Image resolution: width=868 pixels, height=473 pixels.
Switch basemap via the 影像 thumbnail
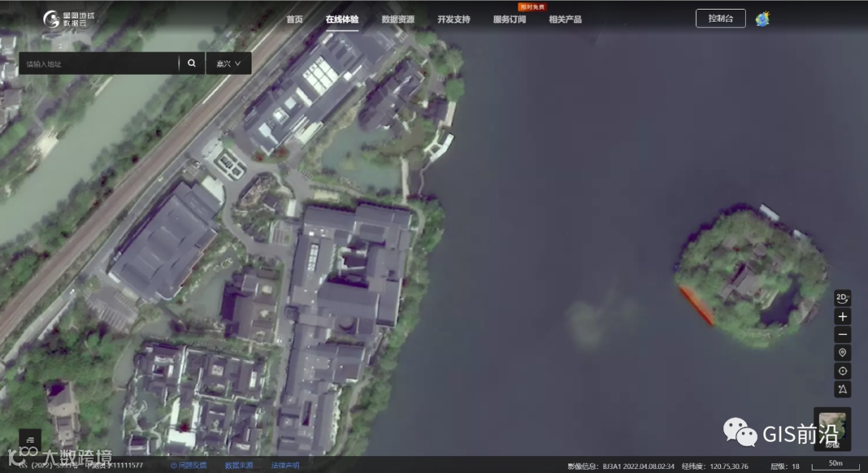(x=832, y=430)
